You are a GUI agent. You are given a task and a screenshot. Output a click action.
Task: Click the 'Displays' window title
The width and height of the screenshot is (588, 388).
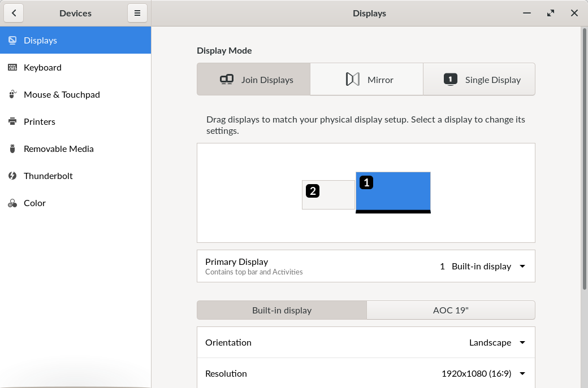[369, 13]
